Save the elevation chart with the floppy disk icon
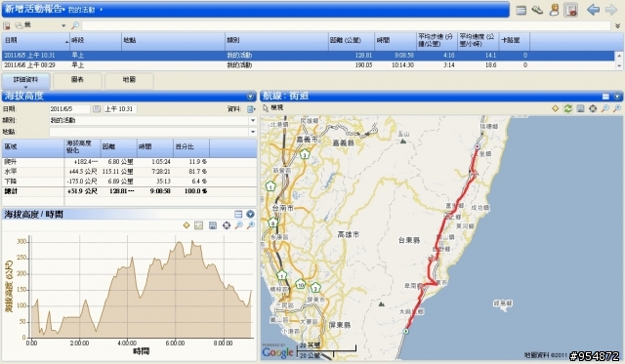 [213, 225]
